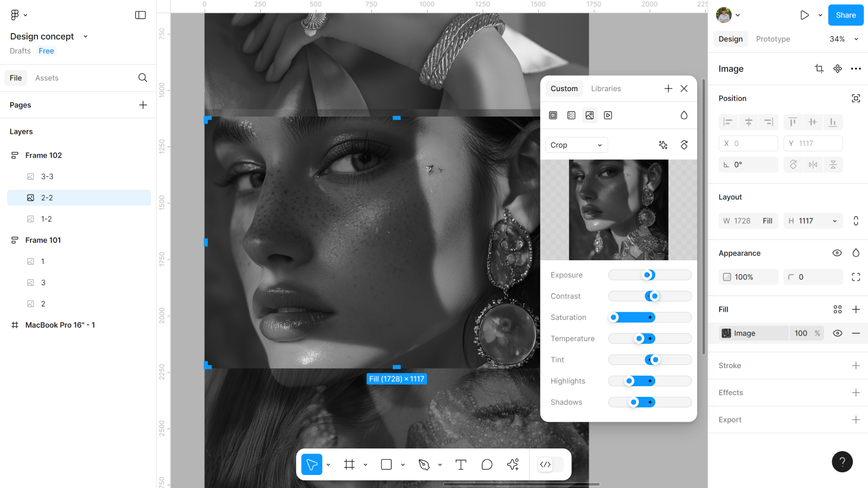
Task: Select the Comment tool
Action: [487, 465]
